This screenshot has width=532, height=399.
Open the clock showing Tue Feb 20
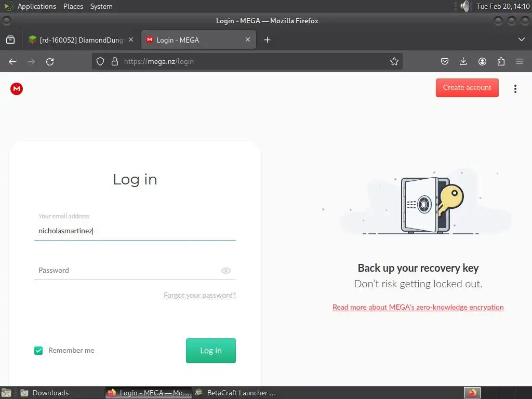502,6
